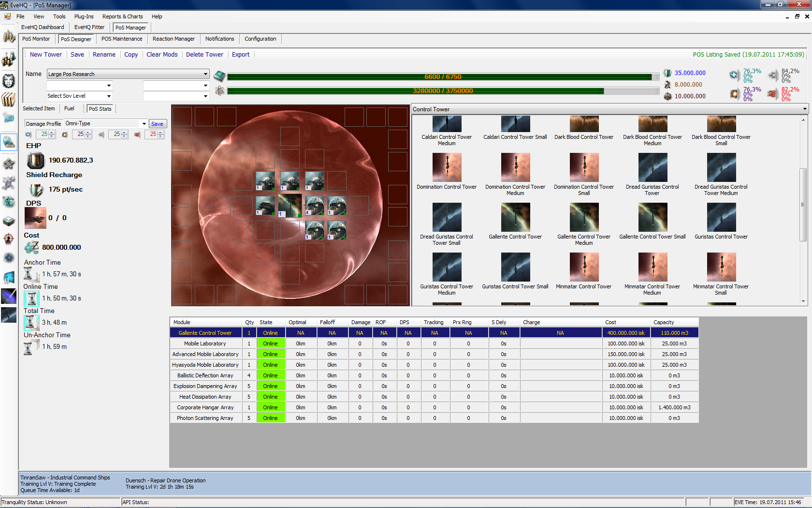Image resolution: width=812 pixels, height=508 pixels.
Task: Switch to the PoS Monitor tab
Action: pos(36,39)
